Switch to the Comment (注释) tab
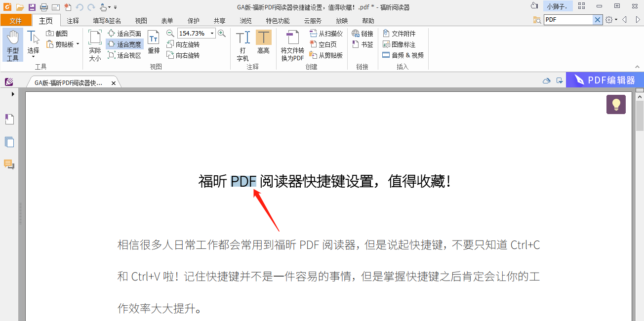 pyautogui.click(x=73, y=21)
